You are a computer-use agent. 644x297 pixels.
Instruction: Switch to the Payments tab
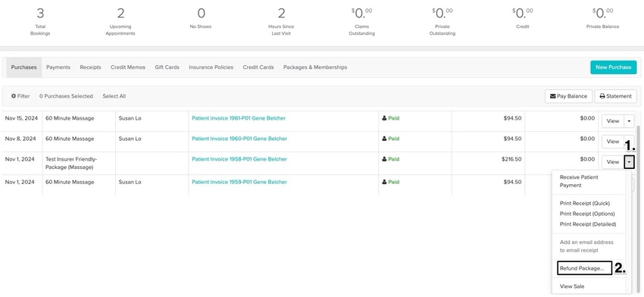pos(58,67)
